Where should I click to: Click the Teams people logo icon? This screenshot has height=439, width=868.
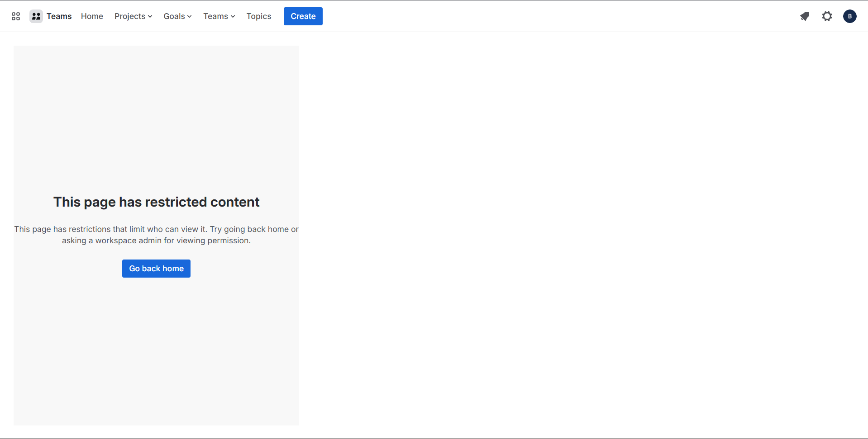pos(36,16)
